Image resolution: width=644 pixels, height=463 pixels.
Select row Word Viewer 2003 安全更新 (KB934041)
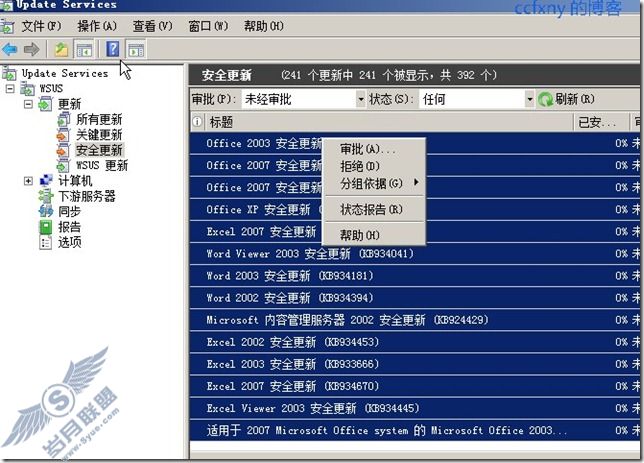point(415,253)
